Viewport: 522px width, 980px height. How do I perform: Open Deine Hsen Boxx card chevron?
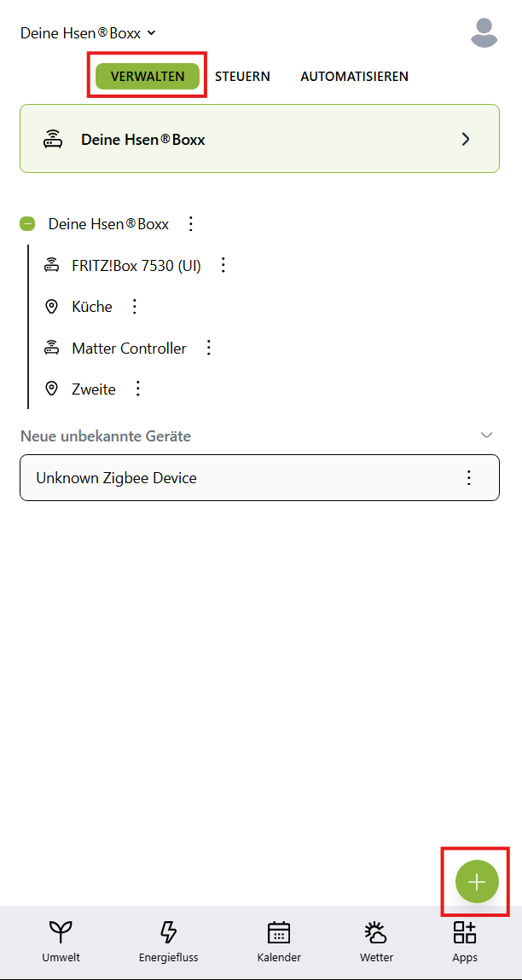coord(466,139)
